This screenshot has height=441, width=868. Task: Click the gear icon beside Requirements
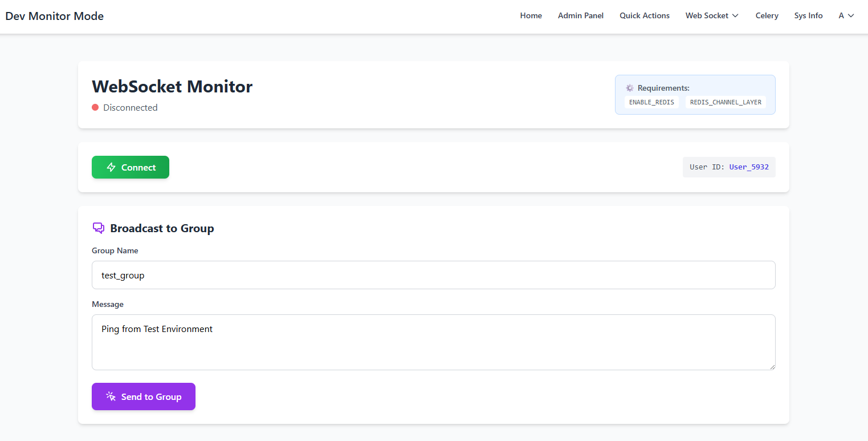(x=630, y=88)
